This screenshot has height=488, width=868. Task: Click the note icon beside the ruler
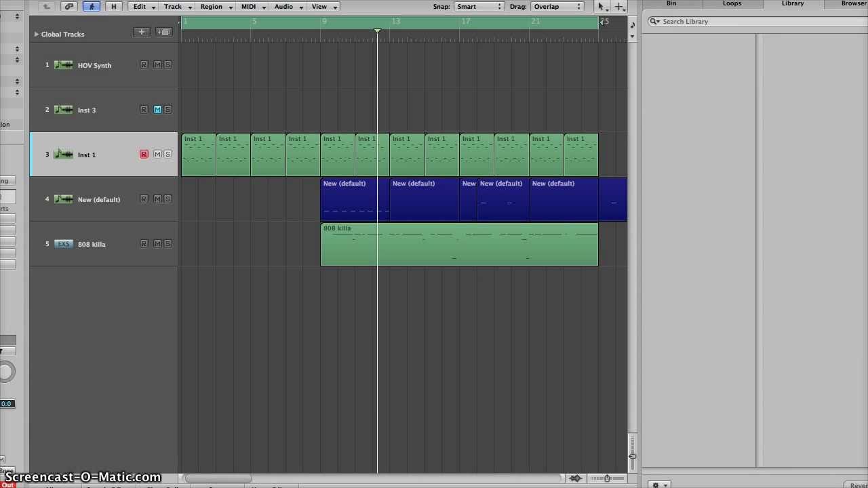point(633,26)
